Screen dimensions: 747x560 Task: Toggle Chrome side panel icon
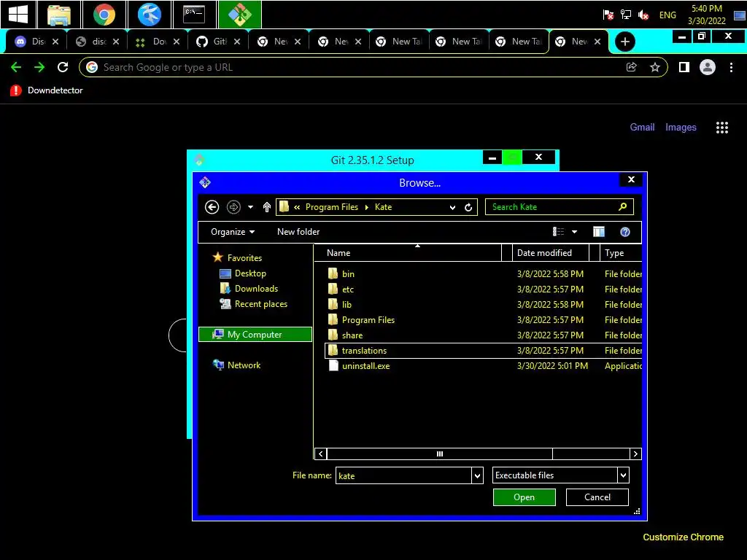[684, 67]
